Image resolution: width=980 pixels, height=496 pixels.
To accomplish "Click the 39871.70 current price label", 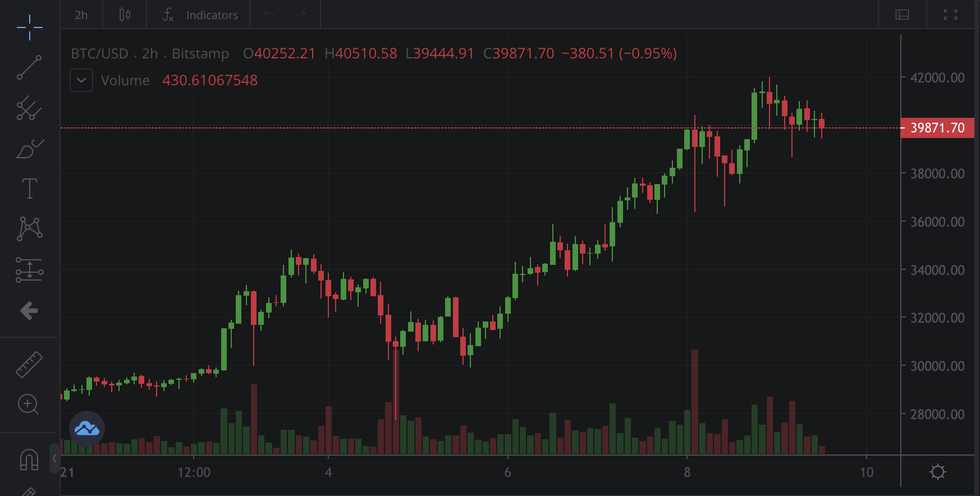I will tap(937, 128).
